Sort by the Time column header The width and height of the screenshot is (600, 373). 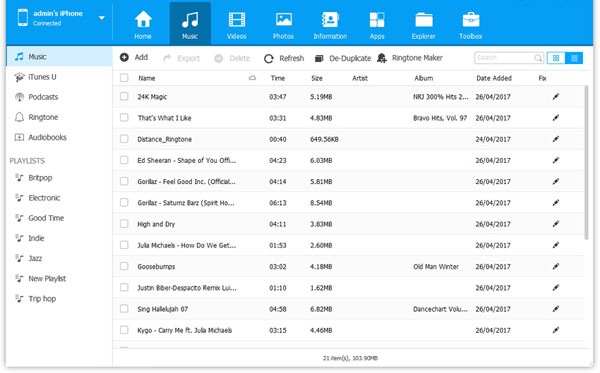coord(278,78)
